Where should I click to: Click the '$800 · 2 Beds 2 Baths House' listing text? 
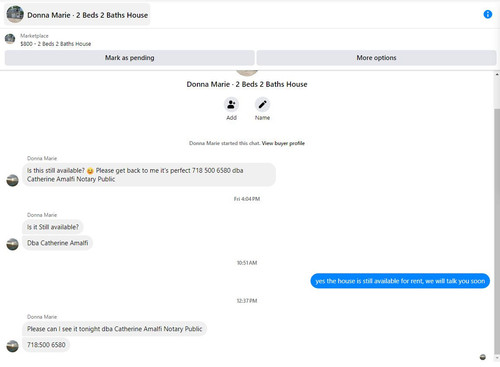56,44
